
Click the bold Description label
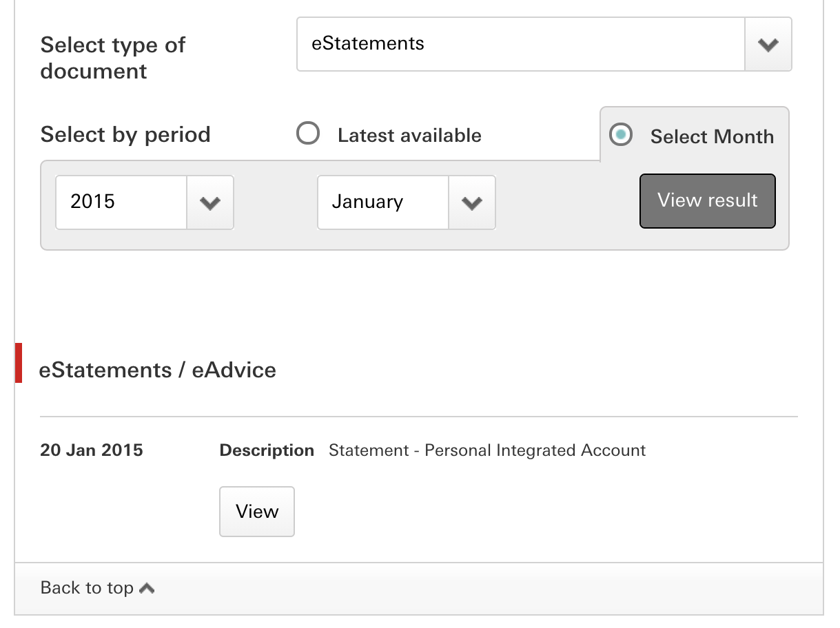coord(267,451)
